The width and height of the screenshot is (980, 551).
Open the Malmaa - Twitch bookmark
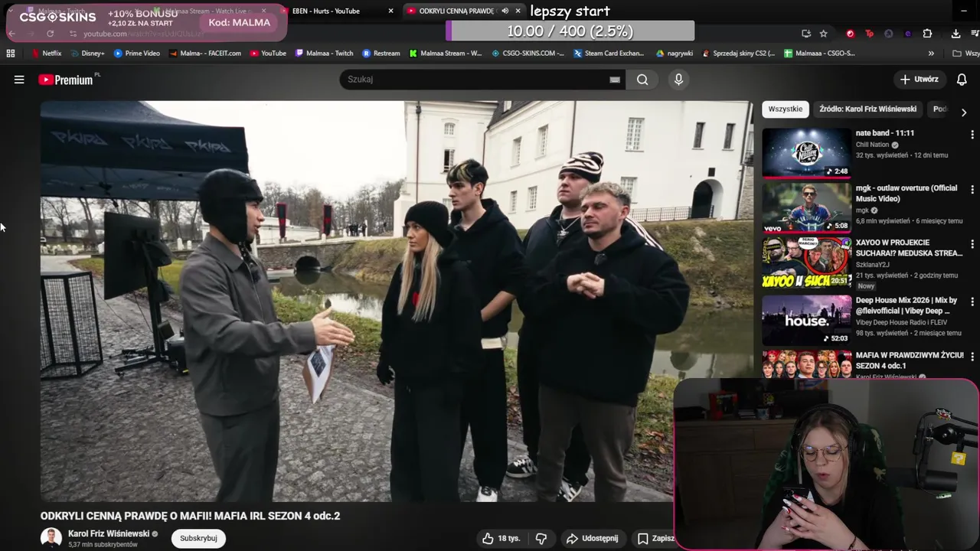[x=324, y=54]
